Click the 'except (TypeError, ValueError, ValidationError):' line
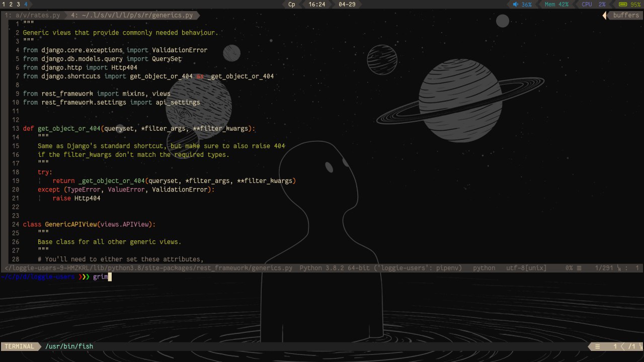644x362 pixels. click(126, 190)
